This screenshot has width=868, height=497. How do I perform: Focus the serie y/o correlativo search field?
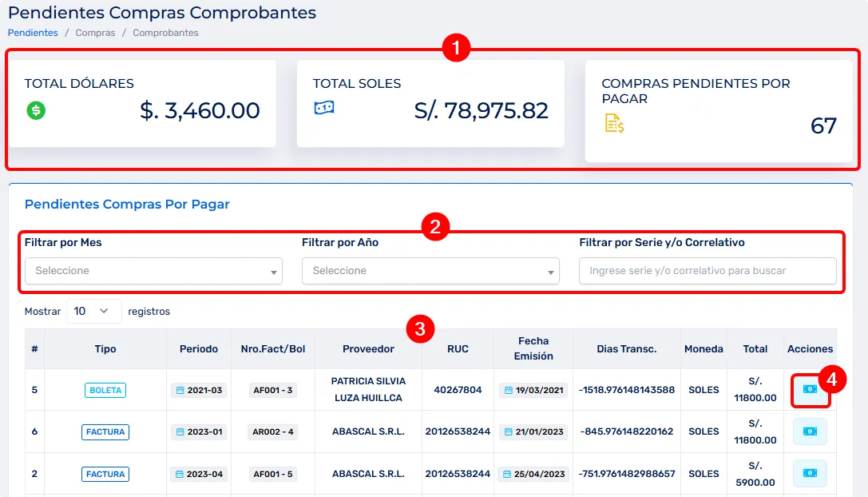pos(707,271)
